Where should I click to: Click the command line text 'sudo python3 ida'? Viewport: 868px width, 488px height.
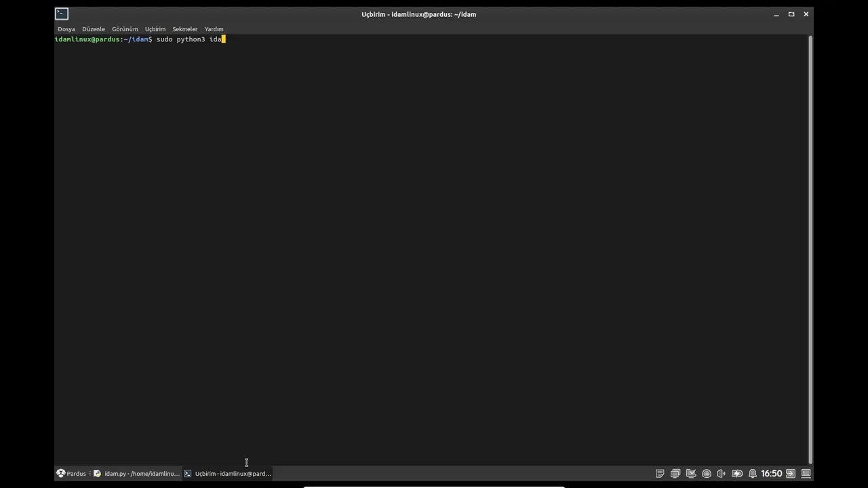pos(189,39)
